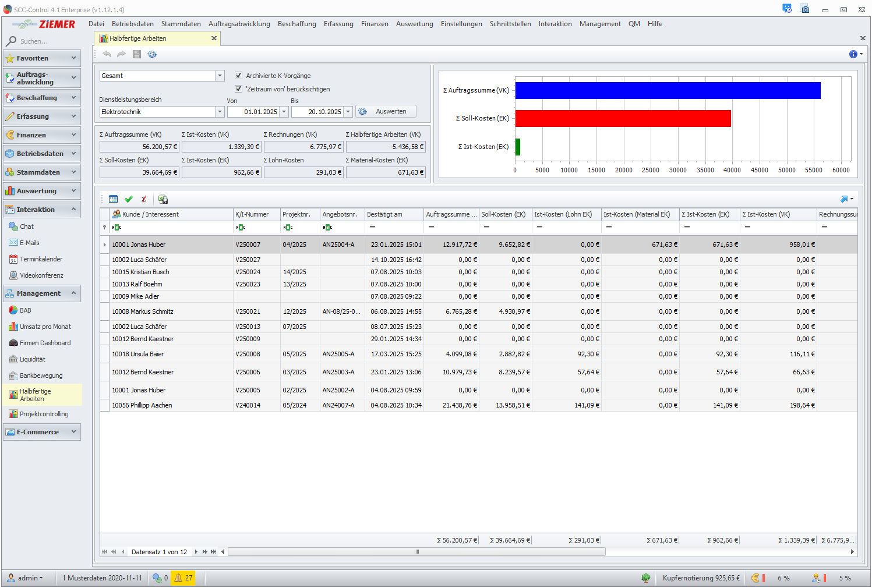Open the blue info help icon
This screenshot has height=588, width=872.
(853, 54)
